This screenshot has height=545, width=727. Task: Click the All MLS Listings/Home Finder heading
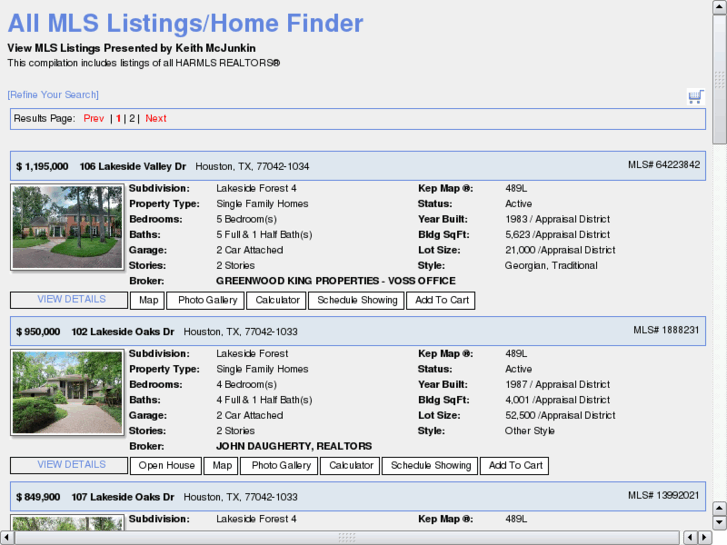(185, 23)
